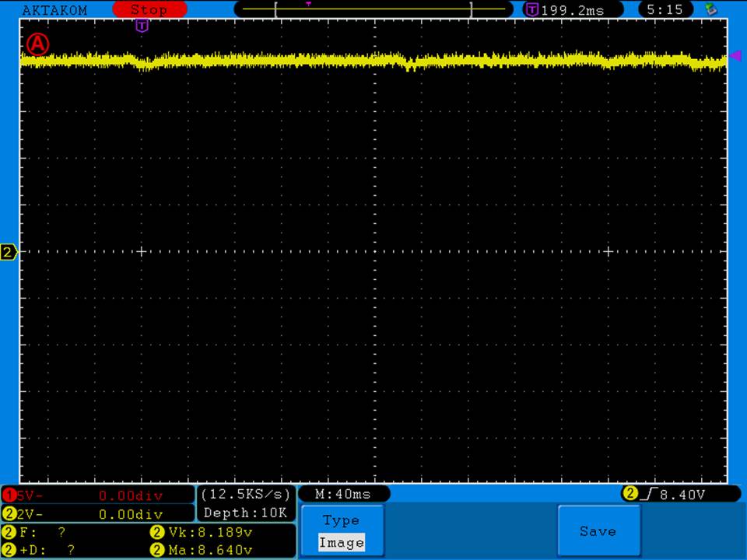Click channel 2 ground level marker

tap(9, 252)
